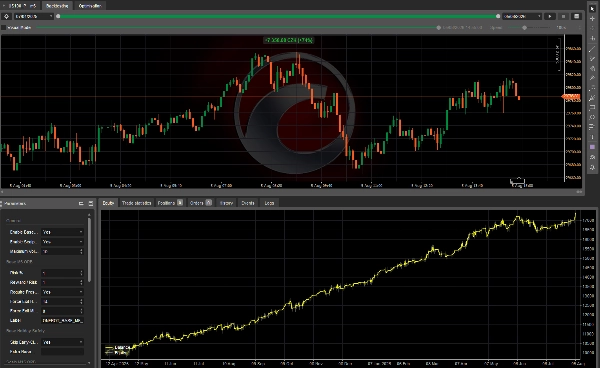The height and width of the screenshot is (368, 600).
Task: Open the Trade statistics tab
Action: [x=136, y=203]
